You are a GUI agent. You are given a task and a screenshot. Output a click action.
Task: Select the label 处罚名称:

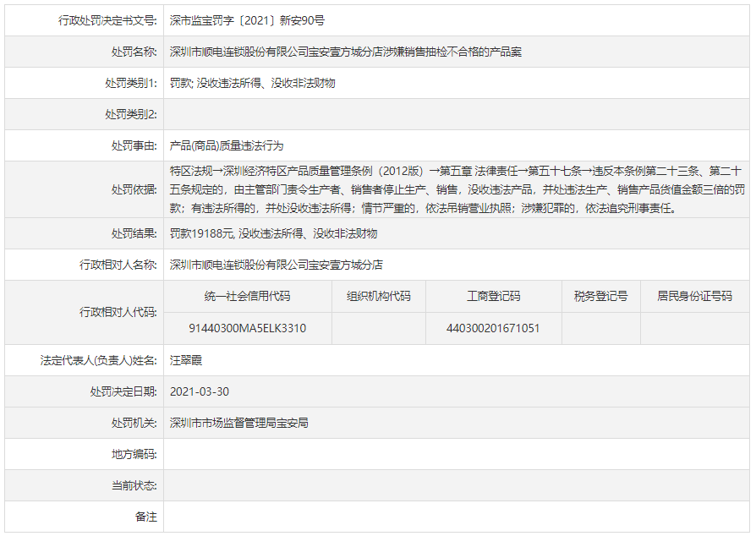pyautogui.click(x=134, y=52)
